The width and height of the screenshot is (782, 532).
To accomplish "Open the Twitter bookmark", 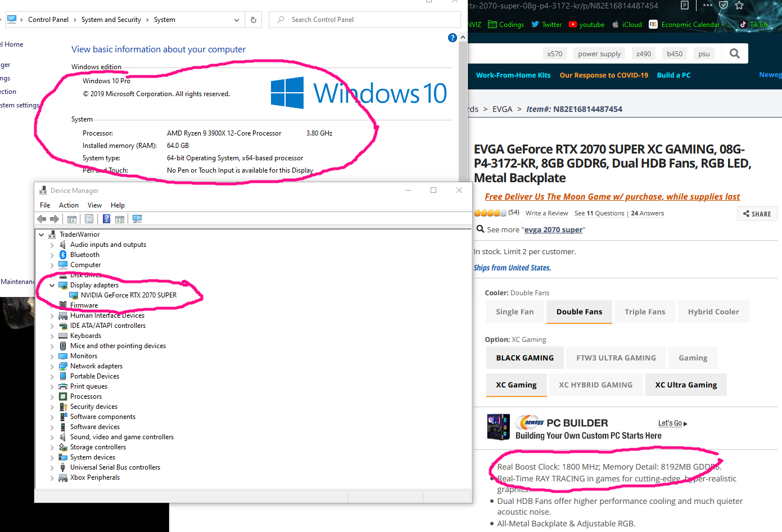I will 546,25.
